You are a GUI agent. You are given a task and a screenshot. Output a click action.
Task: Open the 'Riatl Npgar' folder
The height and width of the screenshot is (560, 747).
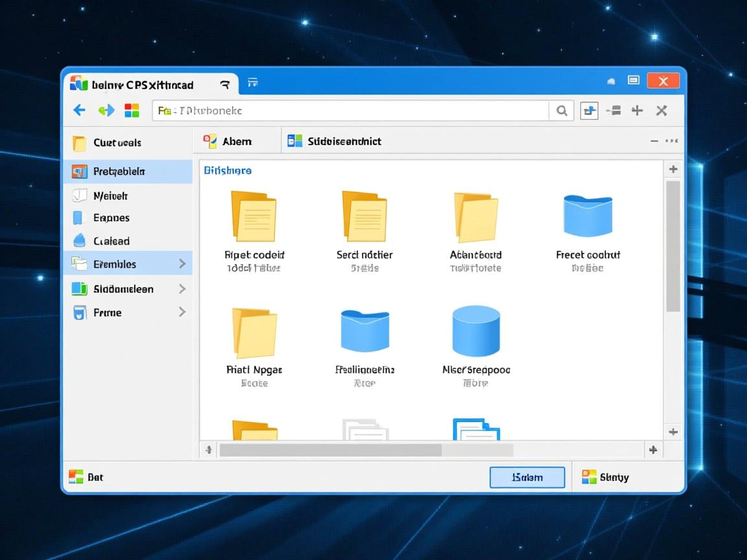[x=254, y=332]
